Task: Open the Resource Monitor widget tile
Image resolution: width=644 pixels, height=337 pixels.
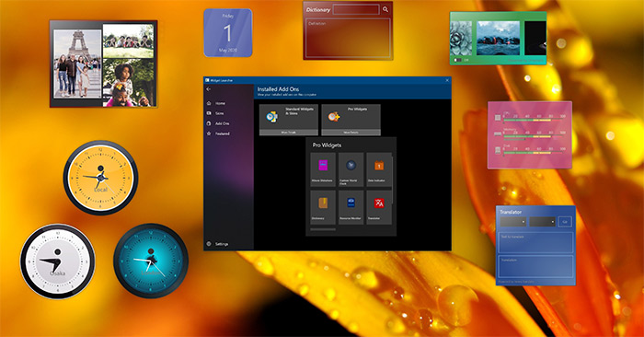Action: [351, 207]
